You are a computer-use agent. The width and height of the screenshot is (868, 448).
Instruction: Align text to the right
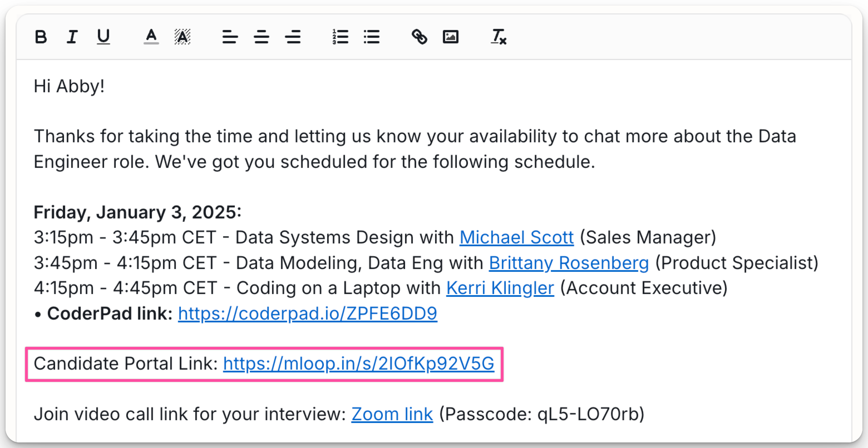click(x=292, y=37)
